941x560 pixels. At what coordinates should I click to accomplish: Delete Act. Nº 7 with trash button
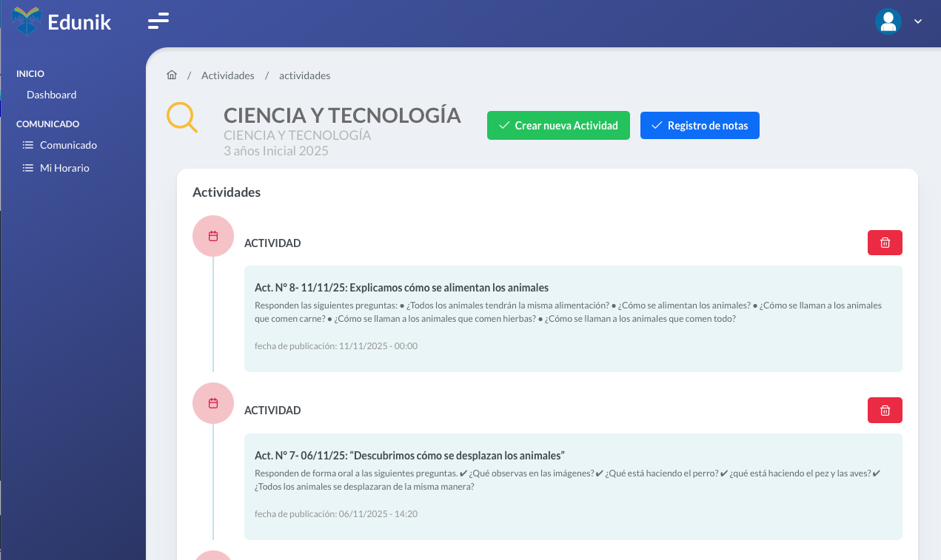point(885,410)
